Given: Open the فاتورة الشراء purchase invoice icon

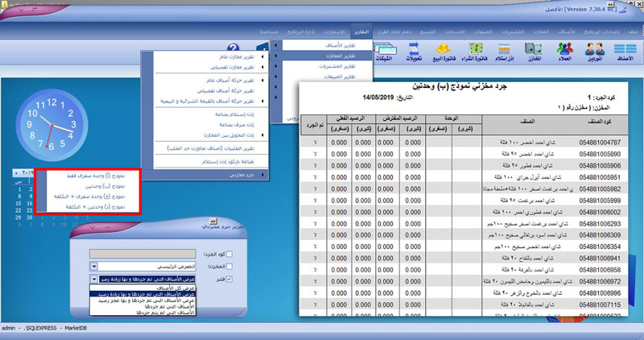Looking at the screenshot, I should click(x=474, y=52).
